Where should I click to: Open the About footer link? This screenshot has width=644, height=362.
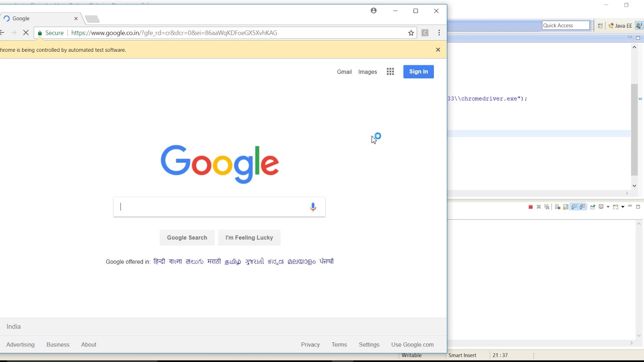(89, 344)
